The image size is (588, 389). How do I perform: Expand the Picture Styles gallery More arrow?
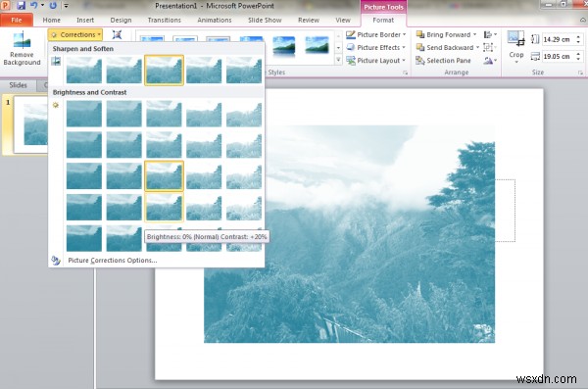[338, 60]
